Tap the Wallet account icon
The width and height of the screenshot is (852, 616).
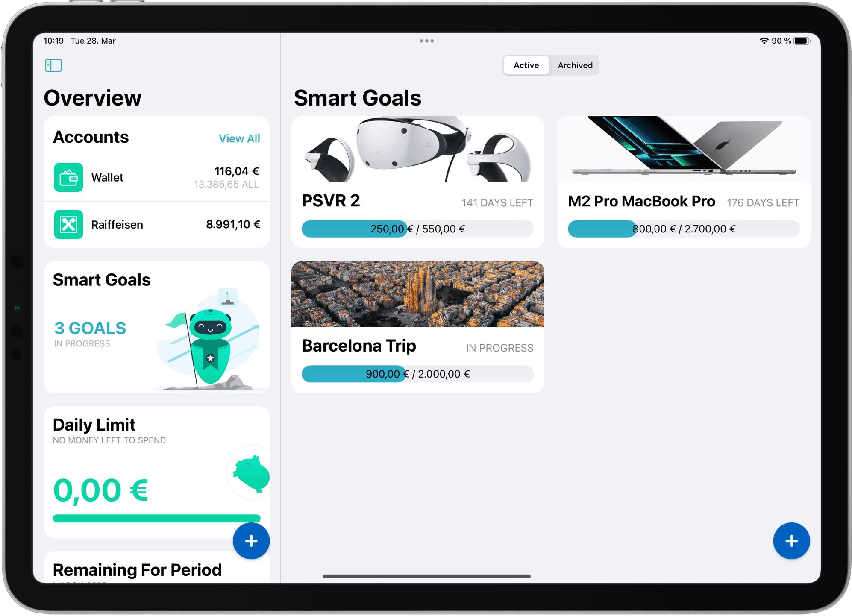[69, 177]
